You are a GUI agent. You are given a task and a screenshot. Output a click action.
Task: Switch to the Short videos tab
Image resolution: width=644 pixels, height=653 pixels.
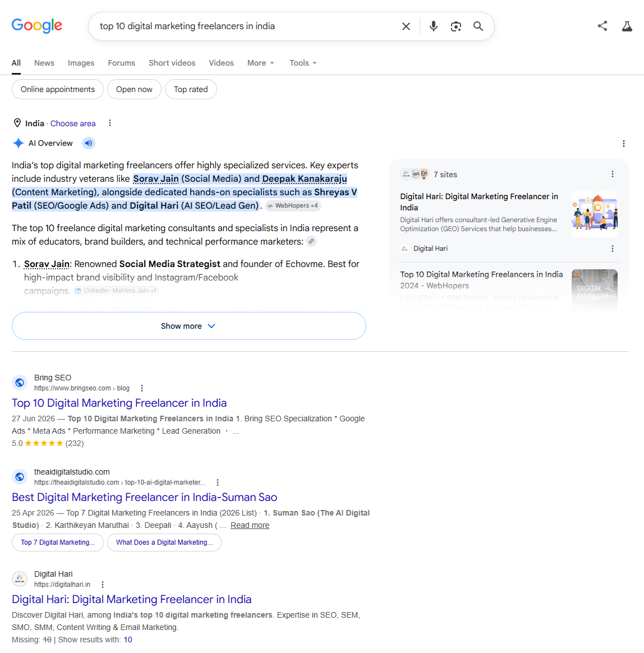point(172,63)
